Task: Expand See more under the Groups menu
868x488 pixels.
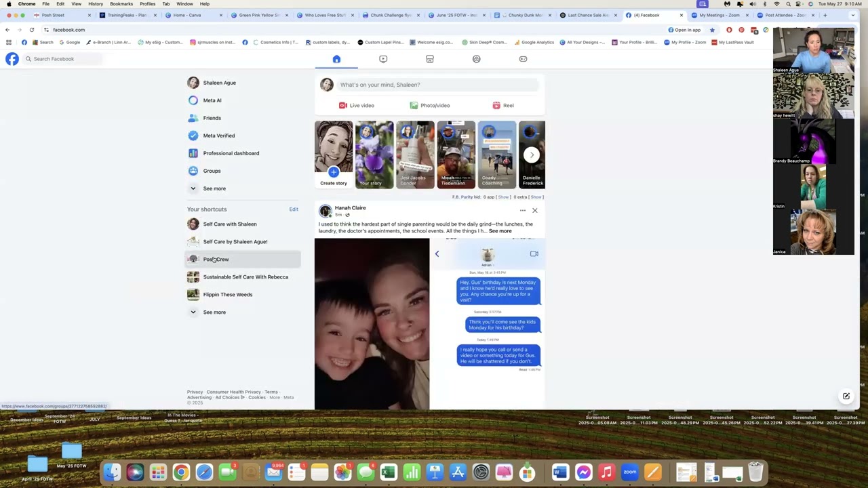Action: [x=214, y=188]
